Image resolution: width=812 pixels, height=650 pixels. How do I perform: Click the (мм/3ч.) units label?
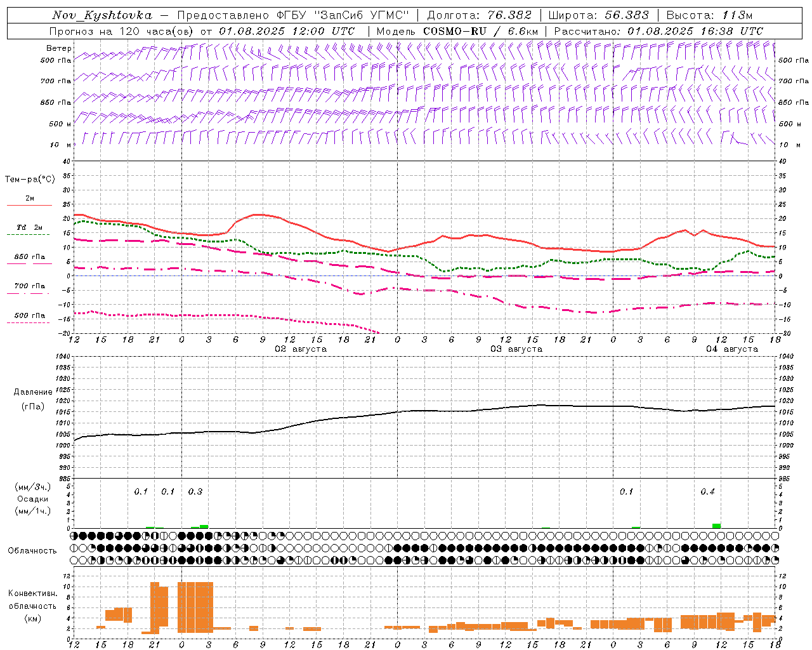32,487
